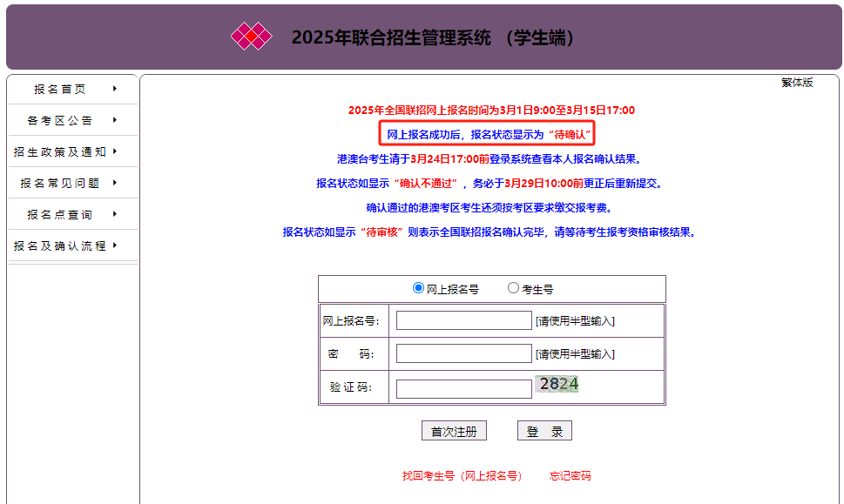Click the 确认不通过 notice line
The width and height of the screenshot is (844, 504).
pos(490,184)
